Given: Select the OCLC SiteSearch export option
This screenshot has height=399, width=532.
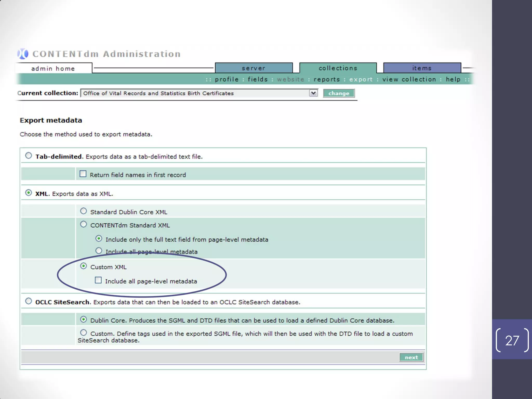Looking at the screenshot, I should (x=29, y=301).
